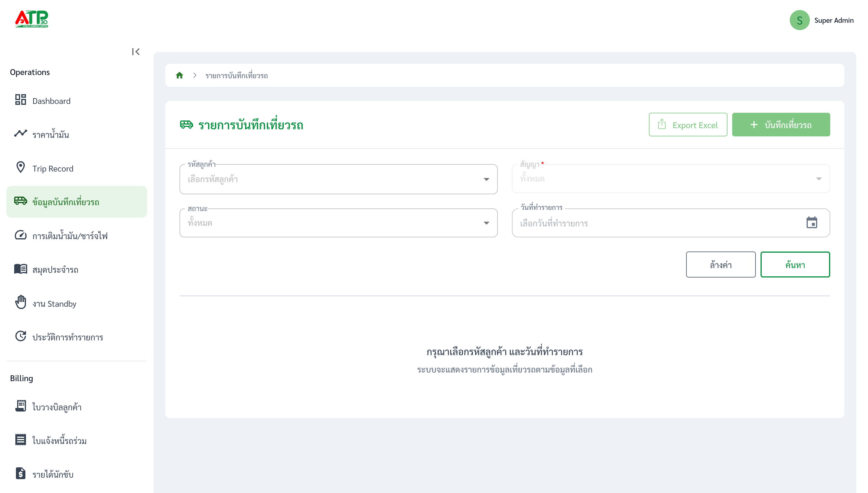
Task: Open the การเติมน้ำมัน/ชาร์จไฟ menu label
Action: pyautogui.click(x=70, y=236)
